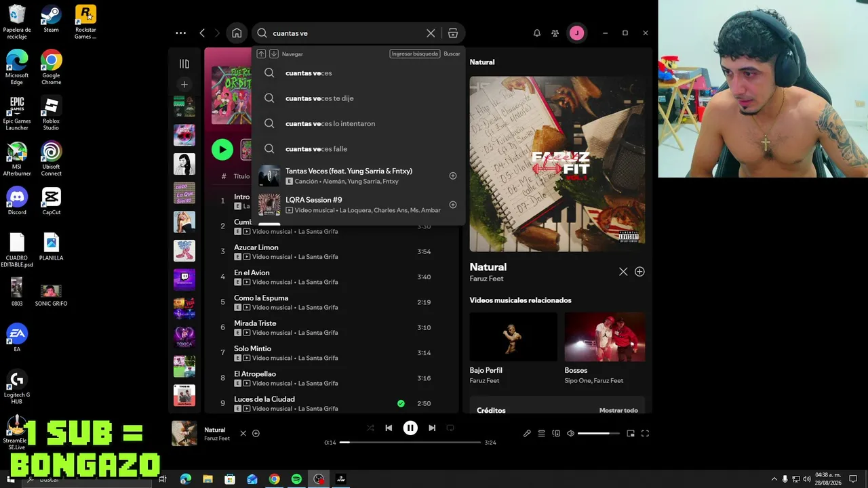This screenshot has height=488, width=868.
Task: Select suggestion 'cuantas veces te dije'
Action: [358, 98]
